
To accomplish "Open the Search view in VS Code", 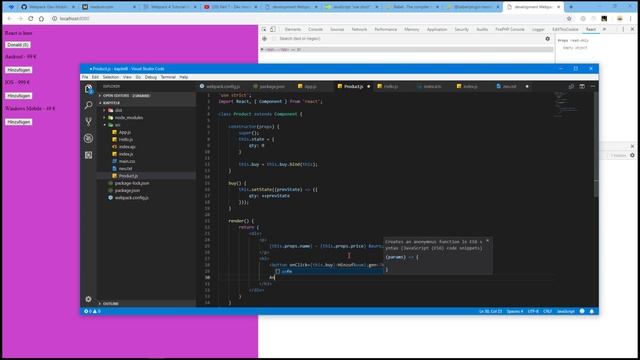I will pyautogui.click(x=89, y=105).
